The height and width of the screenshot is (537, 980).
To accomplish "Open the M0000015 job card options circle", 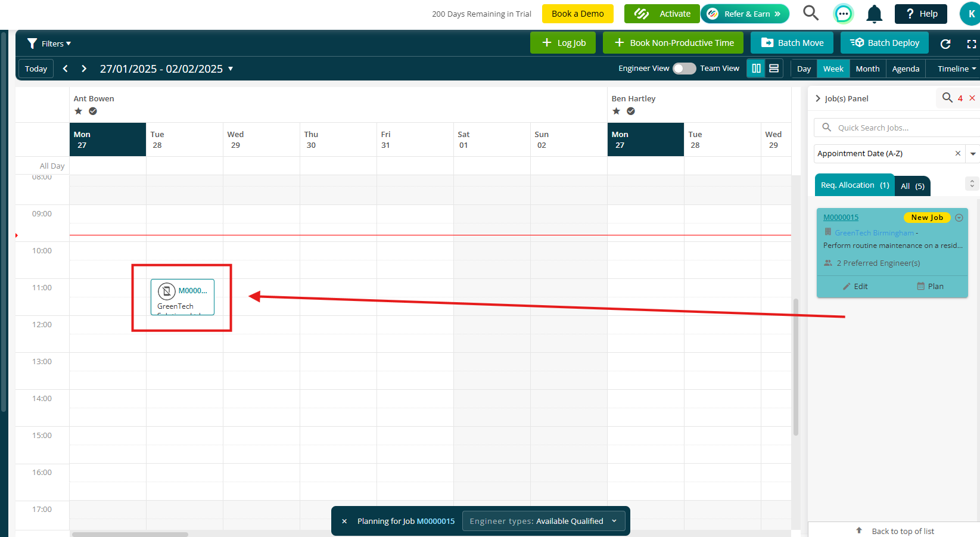I will click(x=959, y=218).
